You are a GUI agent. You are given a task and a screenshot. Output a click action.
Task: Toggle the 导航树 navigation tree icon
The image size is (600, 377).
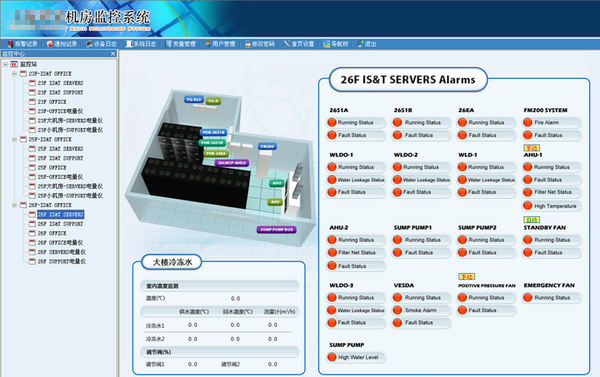click(326, 44)
